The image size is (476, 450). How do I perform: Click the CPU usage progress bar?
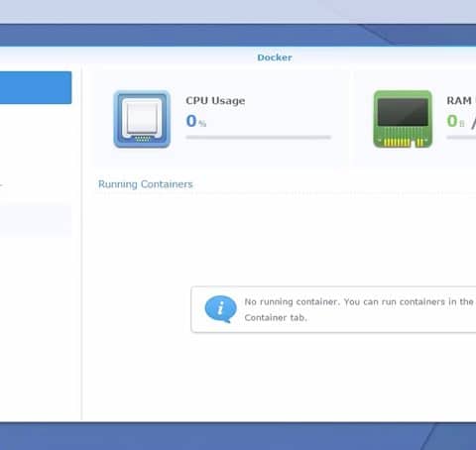258,137
